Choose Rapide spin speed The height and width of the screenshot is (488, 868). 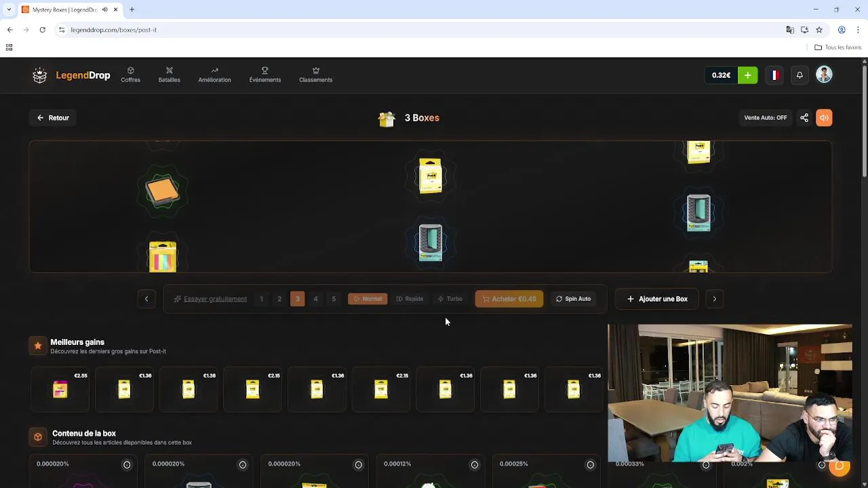(x=410, y=299)
